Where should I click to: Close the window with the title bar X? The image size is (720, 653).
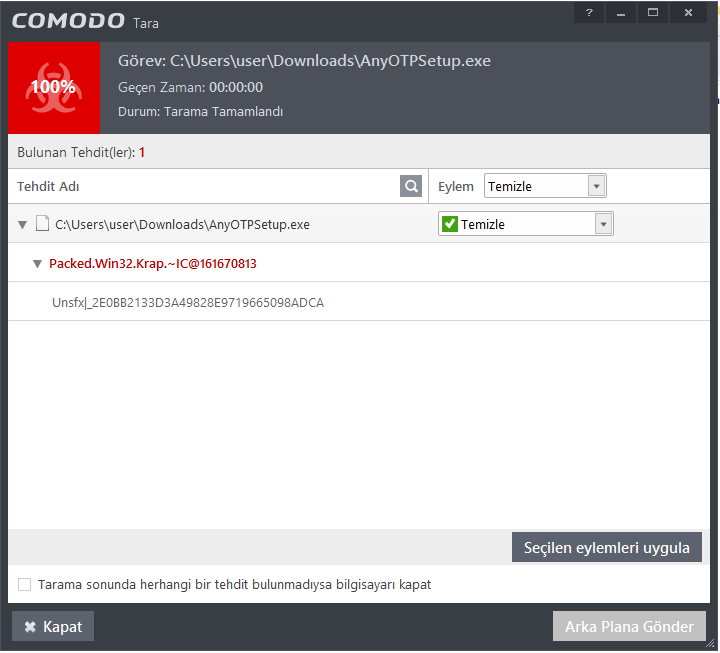[x=688, y=12]
